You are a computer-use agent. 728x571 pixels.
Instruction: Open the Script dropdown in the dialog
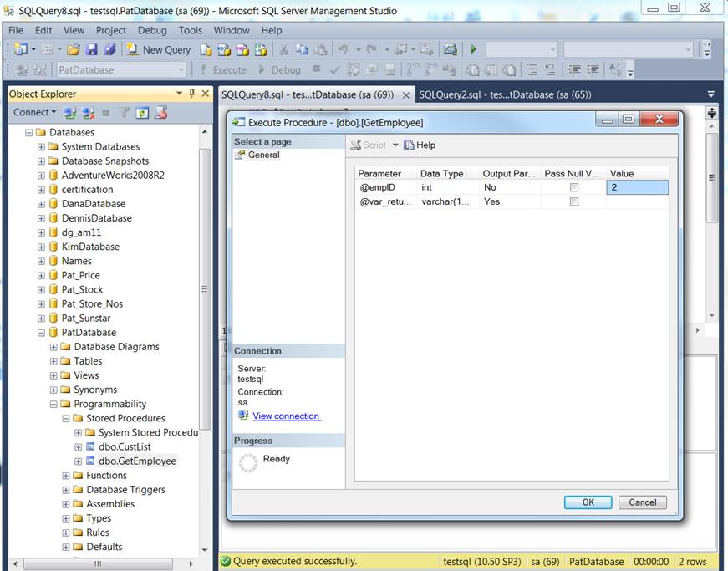click(396, 144)
